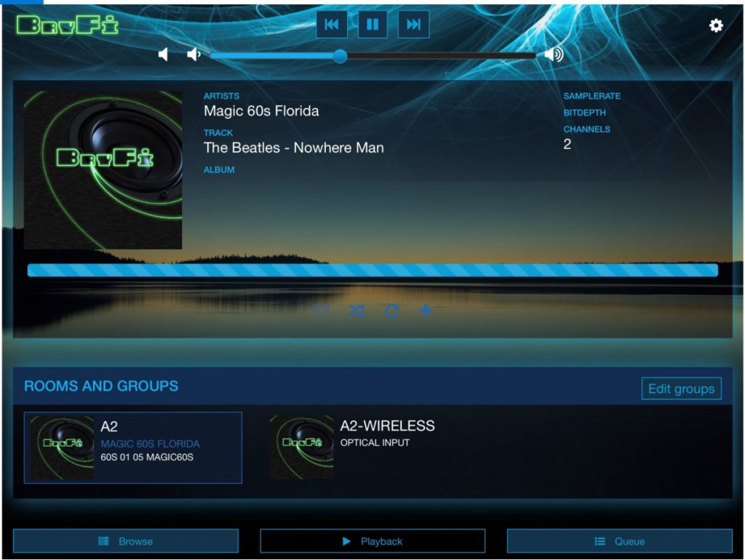Raise volume with the loud speaker icon
Screen dimensions: 745x560
[x=554, y=55]
